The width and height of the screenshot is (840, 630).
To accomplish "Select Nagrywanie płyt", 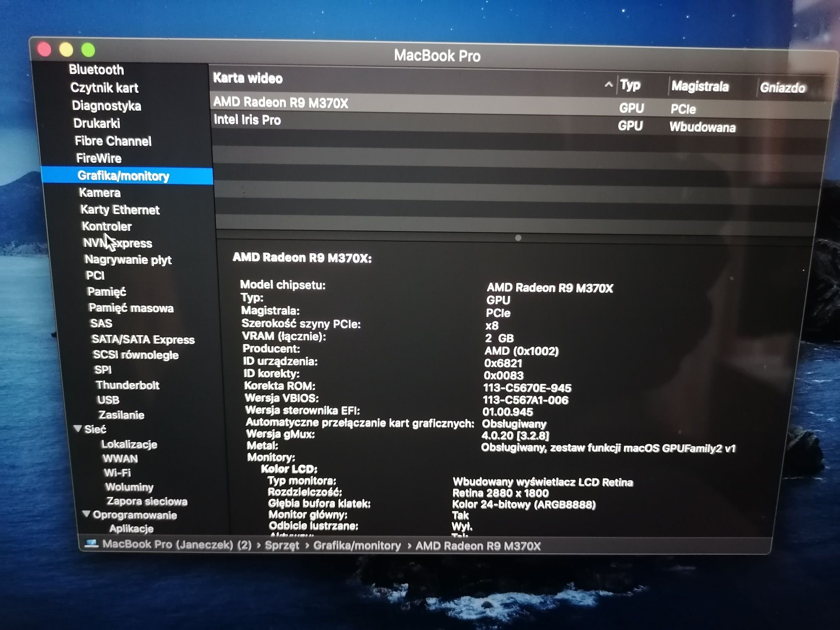I will (128, 260).
